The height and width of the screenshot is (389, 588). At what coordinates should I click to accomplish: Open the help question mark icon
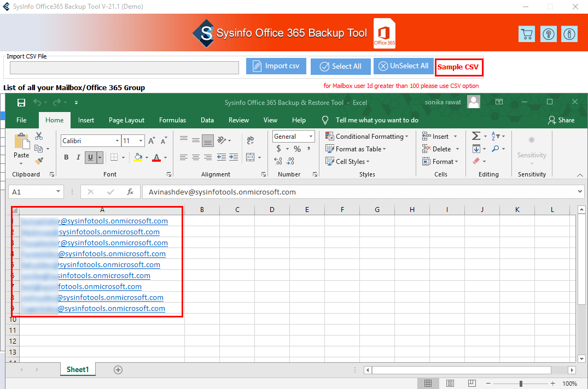coord(548,34)
